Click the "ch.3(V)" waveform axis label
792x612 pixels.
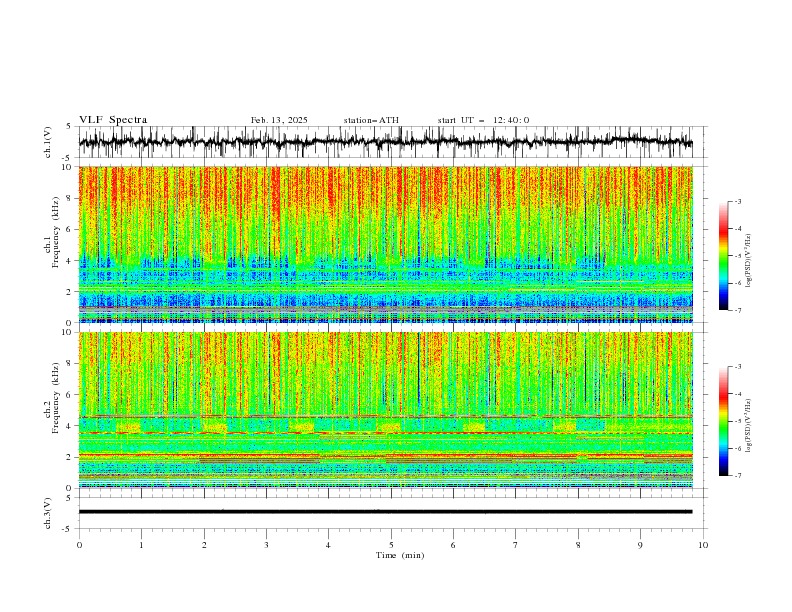[48, 513]
